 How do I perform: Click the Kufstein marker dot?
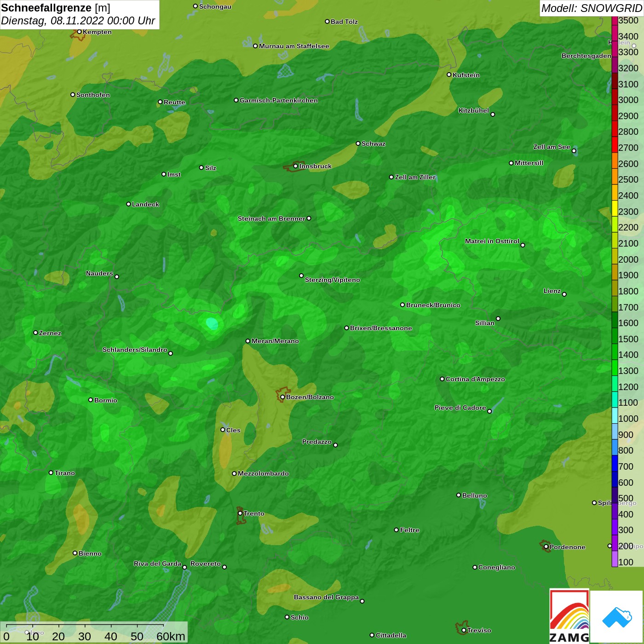[449, 75]
